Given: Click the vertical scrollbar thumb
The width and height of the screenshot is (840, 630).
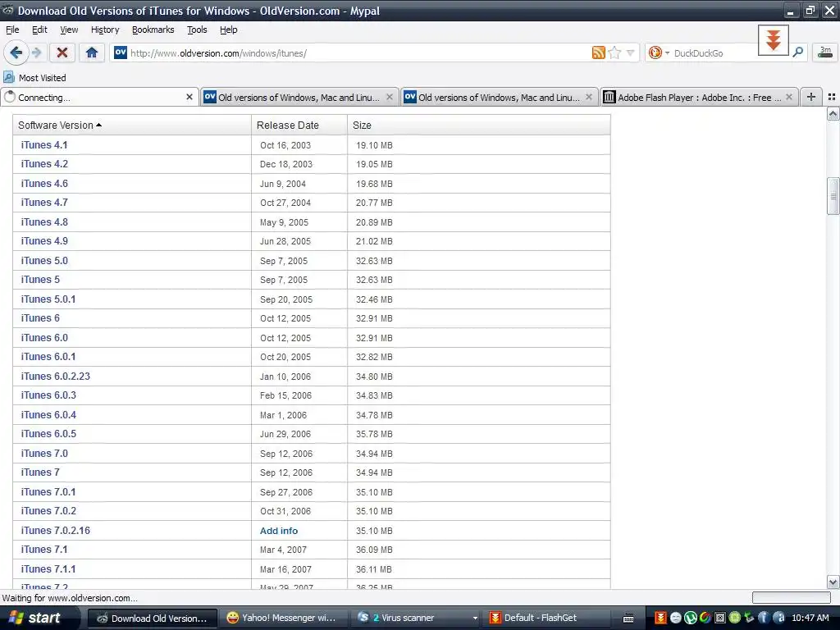Looking at the screenshot, I should click(833, 196).
